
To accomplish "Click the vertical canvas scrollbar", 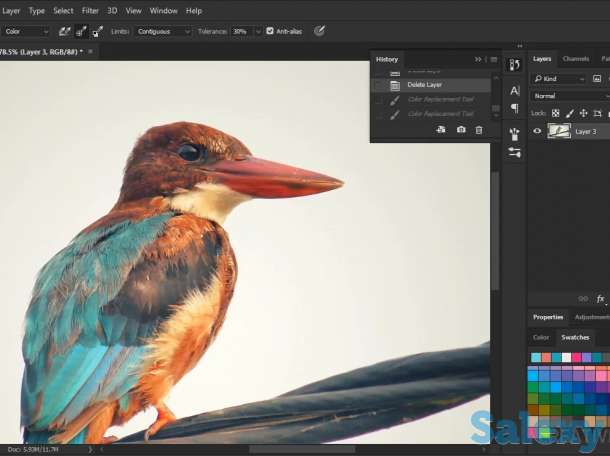I will [x=495, y=230].
